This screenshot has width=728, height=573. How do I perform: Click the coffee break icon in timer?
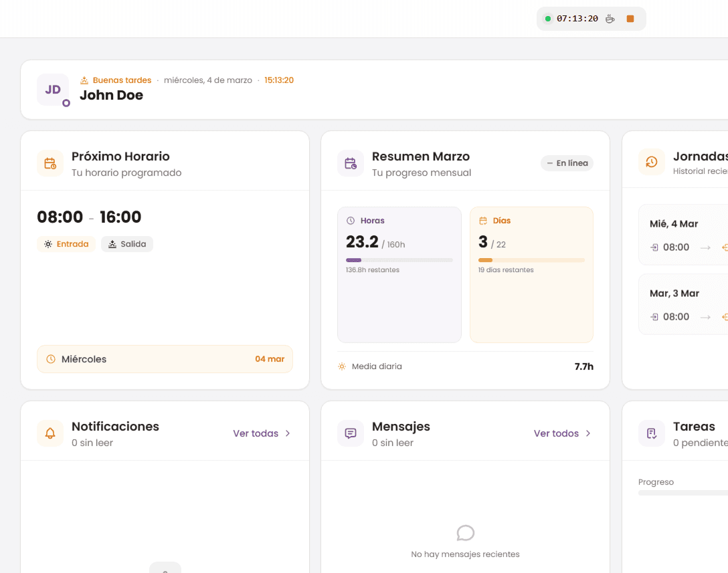coord(610,19)
